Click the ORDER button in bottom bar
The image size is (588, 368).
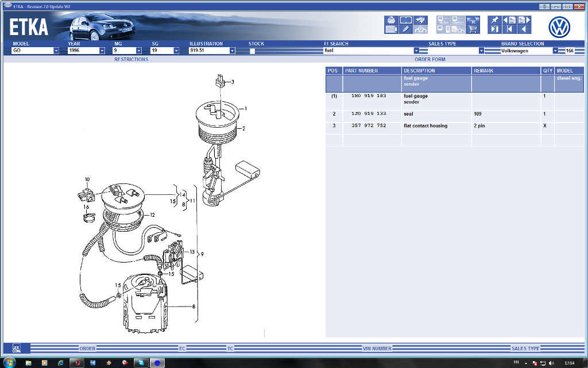87,348
